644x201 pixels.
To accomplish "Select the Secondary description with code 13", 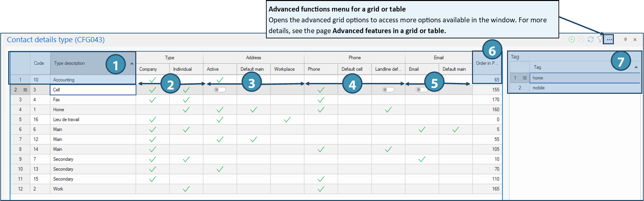I will click(93, 169).
